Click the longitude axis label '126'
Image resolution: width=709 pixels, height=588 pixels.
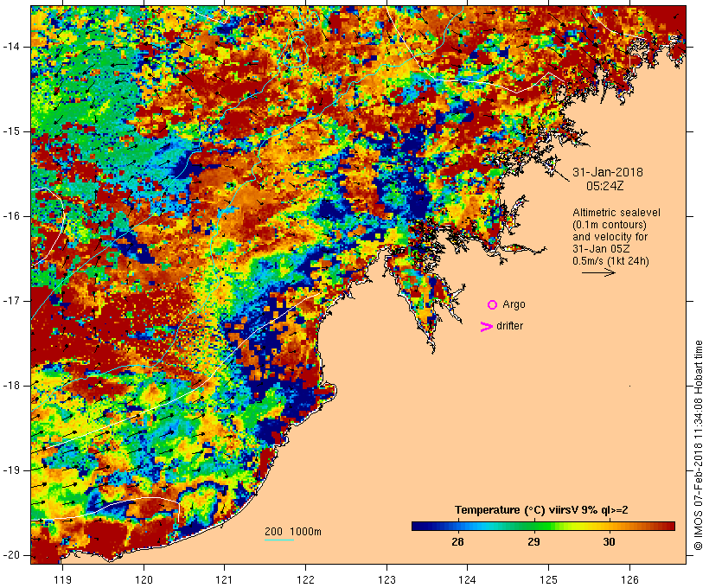click(629, 580)
